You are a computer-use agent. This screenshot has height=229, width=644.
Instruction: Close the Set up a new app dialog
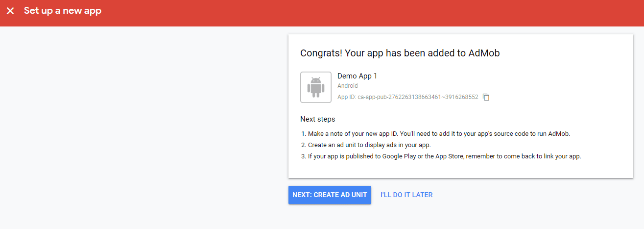coord(10,11)
